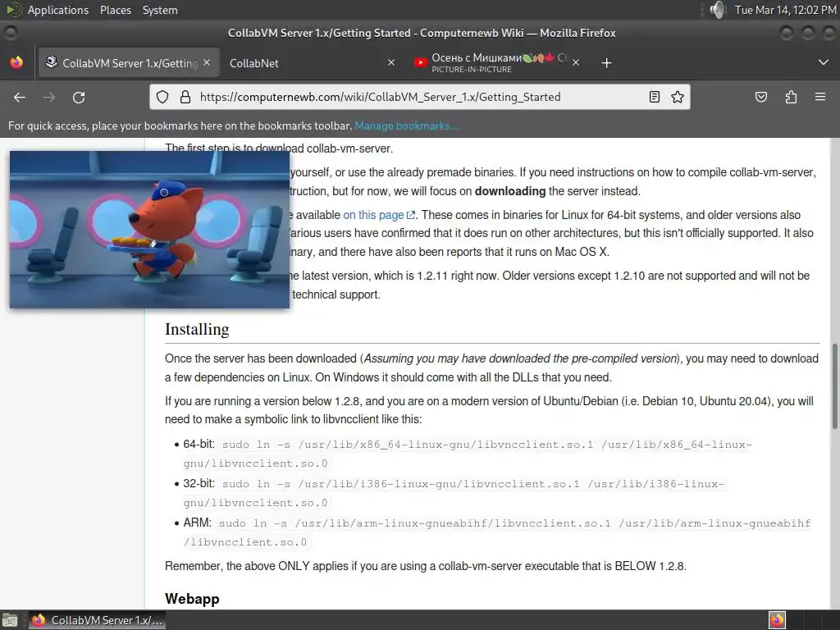Click the picture-in-picture video window
Viewport: 840px width, 630px height.
click(x=149, y=230)
